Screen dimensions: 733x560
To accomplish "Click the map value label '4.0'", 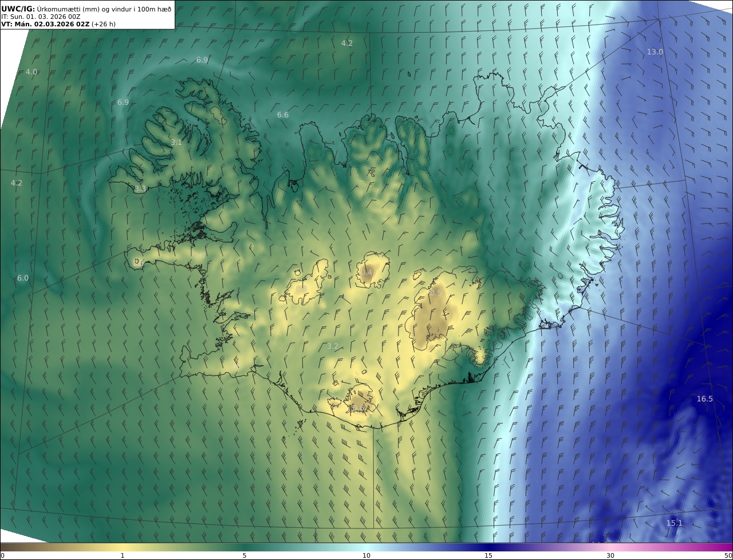I will pyautogui.click(x=31, y=72).
